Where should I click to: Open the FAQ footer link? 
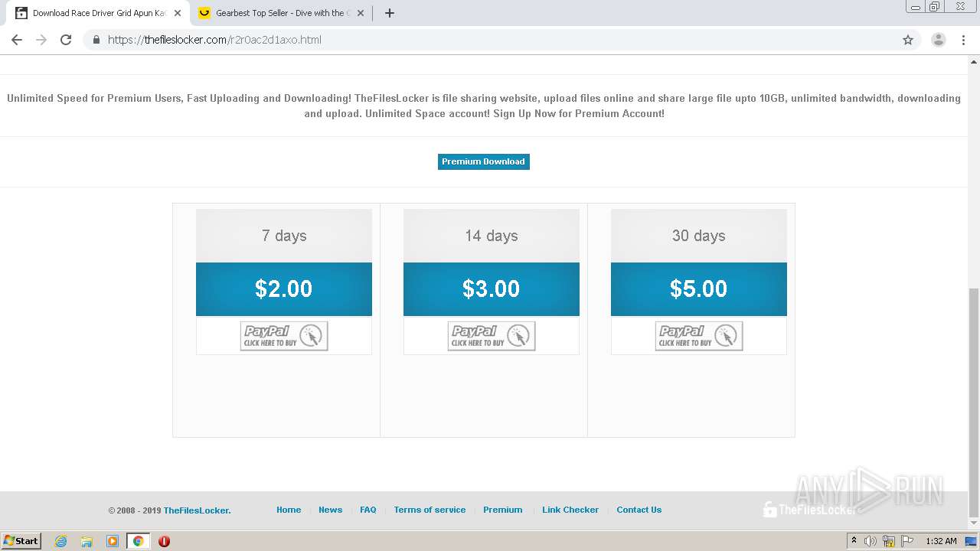tap(368, 510)
